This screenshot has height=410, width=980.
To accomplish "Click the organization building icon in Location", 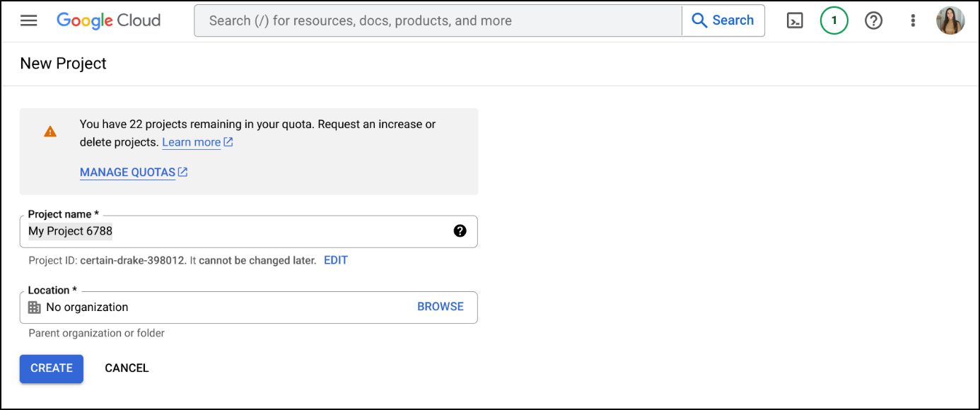I will click(35, 307).
